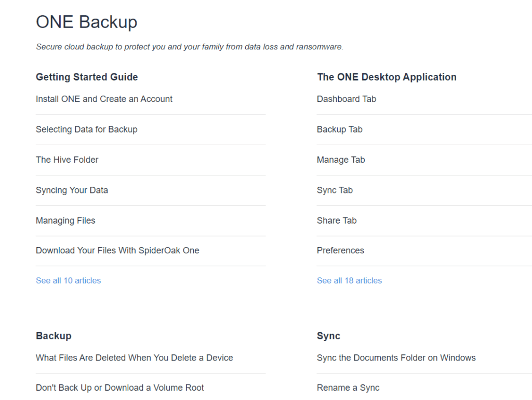Click See all 18 articles link
532x400 pixels.
[x=349, y=280]
